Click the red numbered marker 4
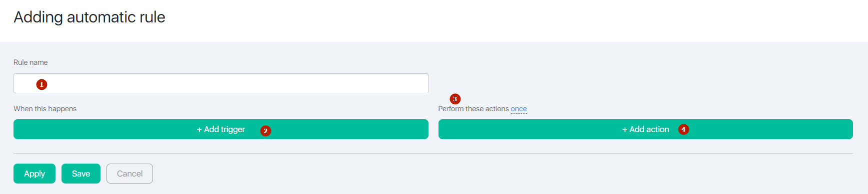 (683, 130)
